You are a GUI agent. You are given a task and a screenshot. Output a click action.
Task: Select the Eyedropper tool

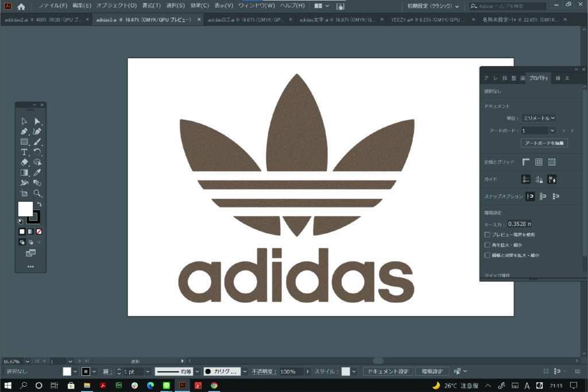37,172
